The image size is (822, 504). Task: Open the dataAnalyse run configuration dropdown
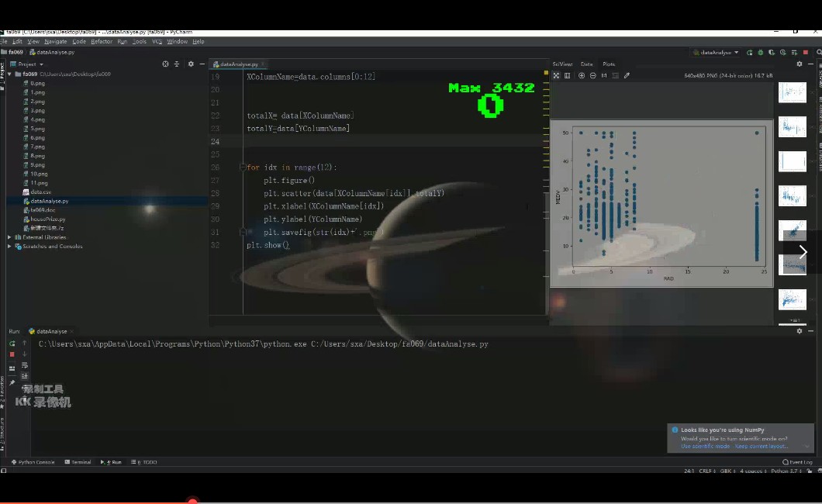point(716,53)
